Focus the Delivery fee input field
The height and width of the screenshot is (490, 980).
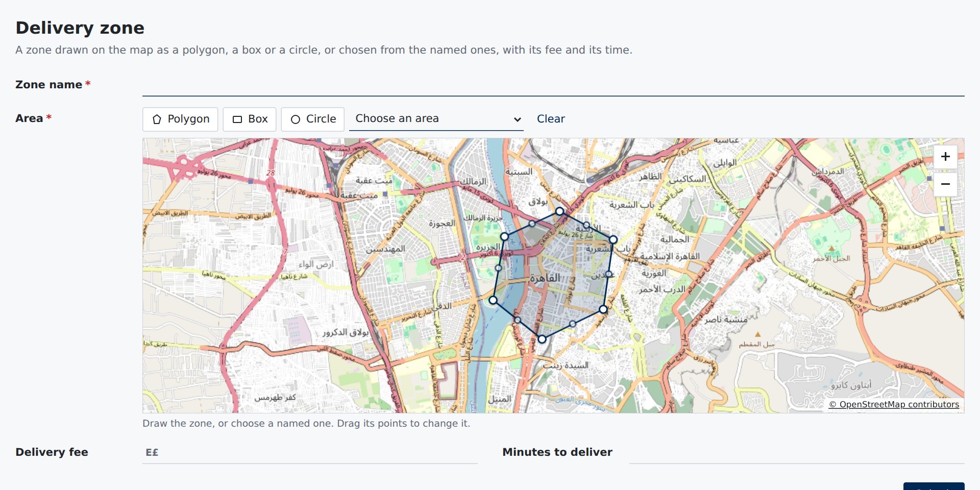(x=310, y=452)
